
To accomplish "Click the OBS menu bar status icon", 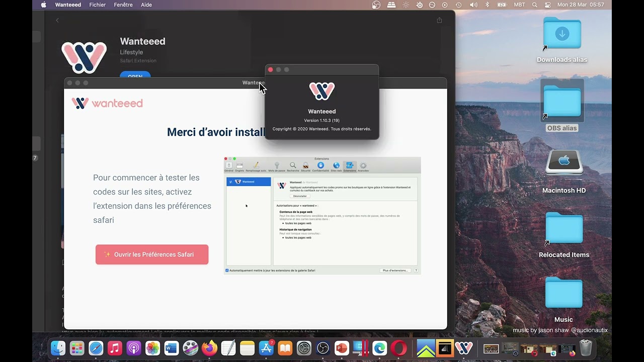I will (376, 5).
